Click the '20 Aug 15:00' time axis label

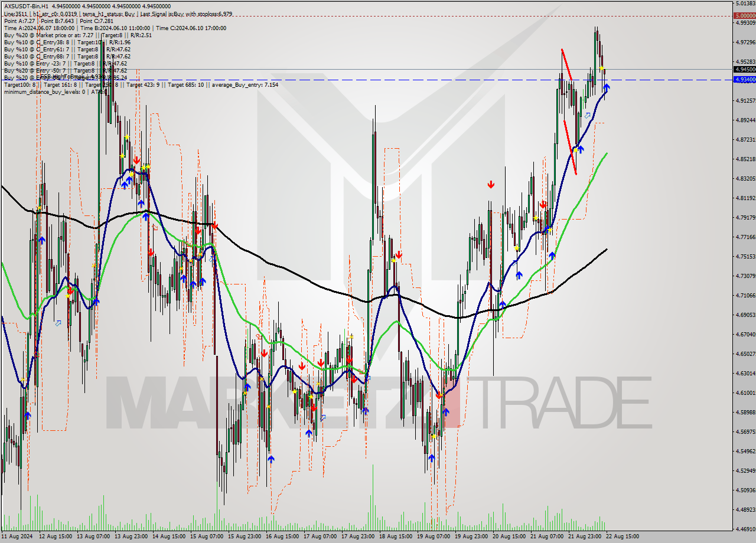[x=509, y=537]
